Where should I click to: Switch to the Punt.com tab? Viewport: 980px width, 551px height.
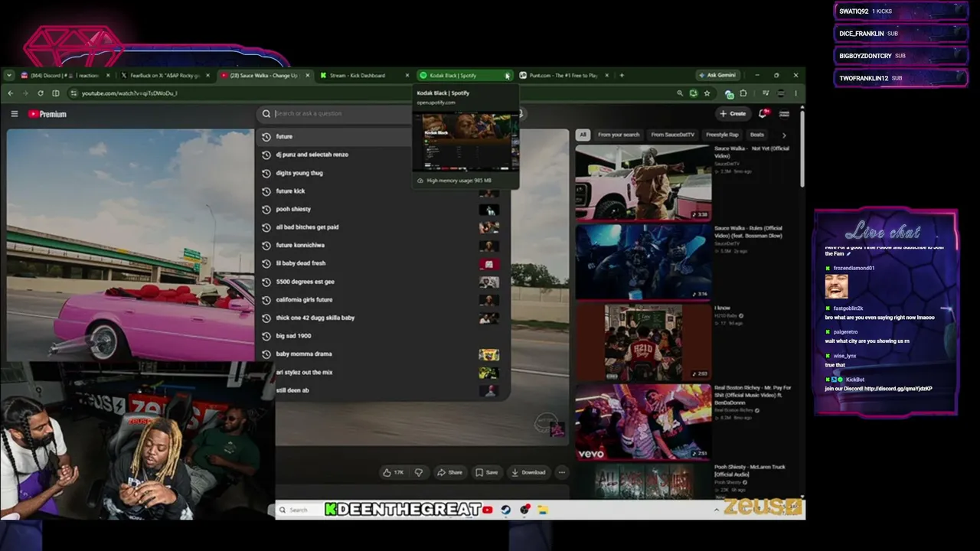563,75
